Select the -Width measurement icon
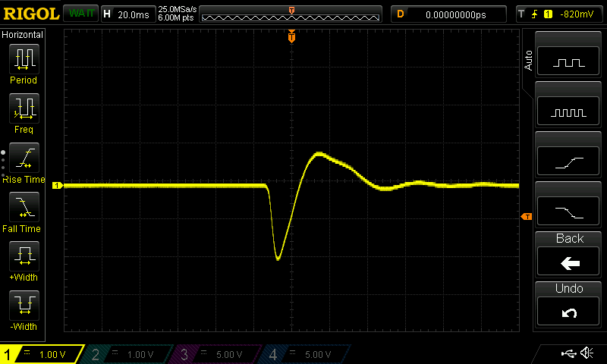This screenshot has height=364, width=607. coord(24,305)
